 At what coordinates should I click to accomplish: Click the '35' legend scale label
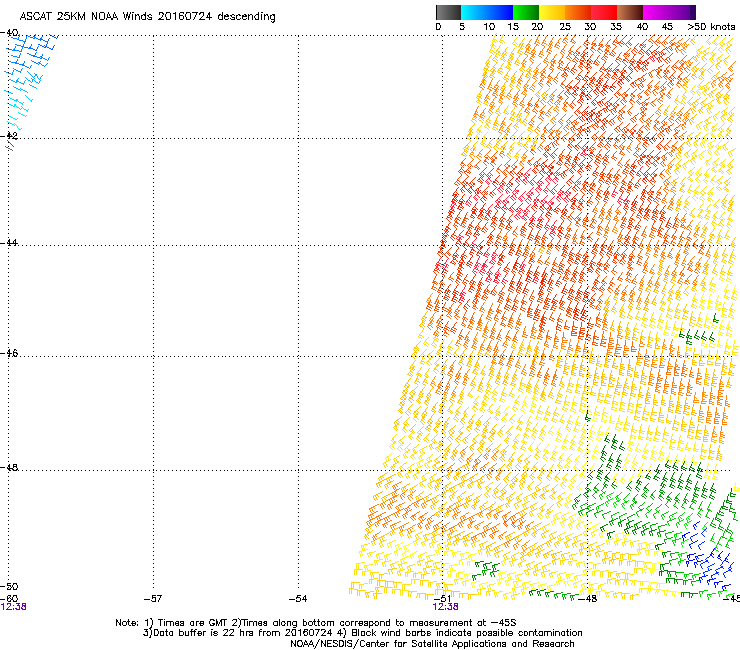click(616, 27)
